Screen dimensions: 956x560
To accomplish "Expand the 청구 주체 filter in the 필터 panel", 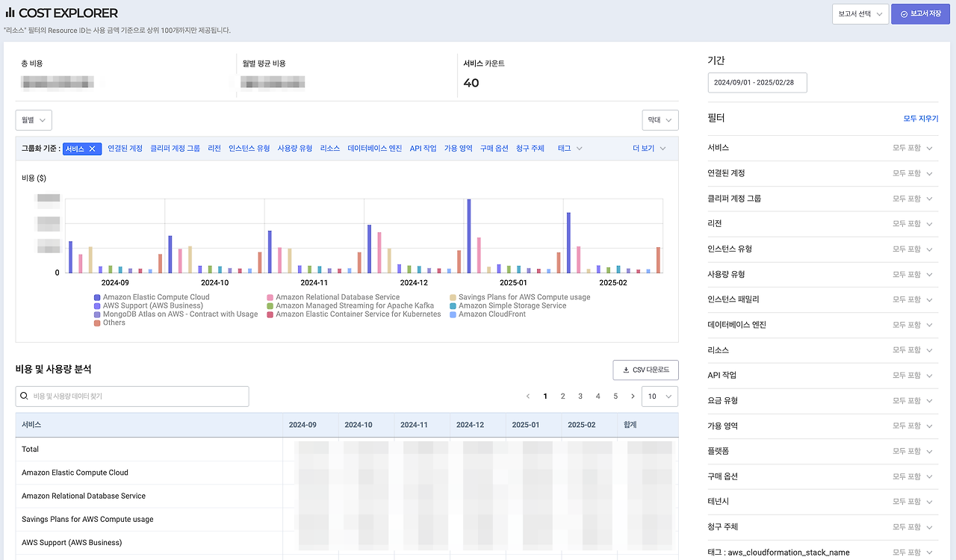I will (x=823, y=527).
